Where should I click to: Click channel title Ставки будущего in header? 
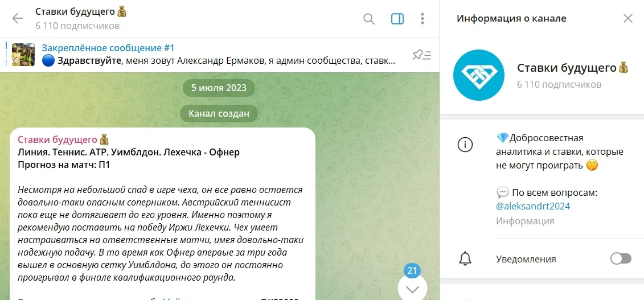pyautogui.click(x=81, y=12)
